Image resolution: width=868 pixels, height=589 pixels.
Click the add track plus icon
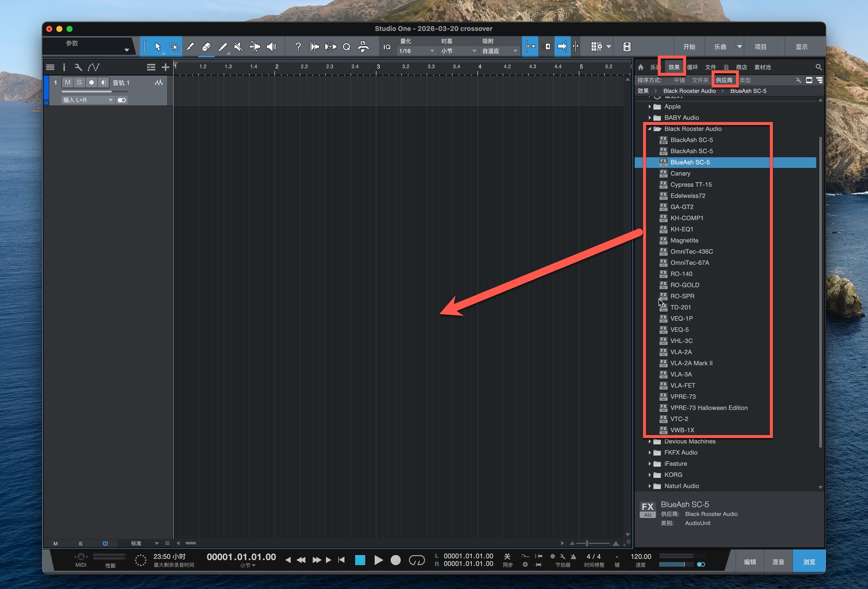165,67
